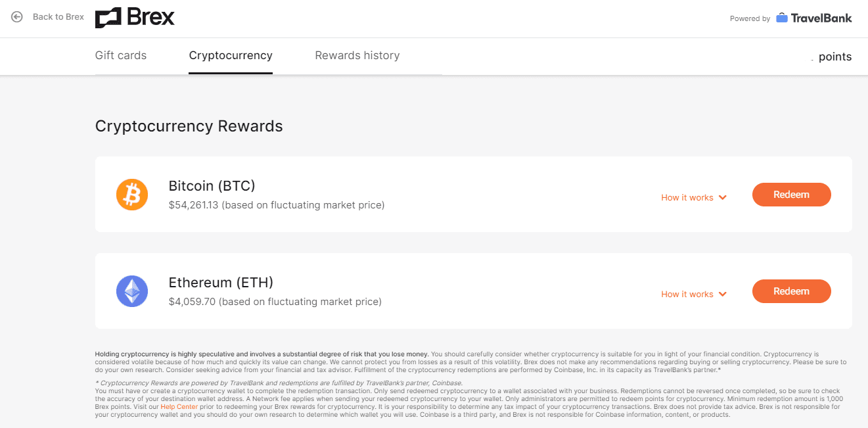The width and height of the screenshot is (868, 428).
Task: Click the Brex logo icon
Action: pos(108,18)
